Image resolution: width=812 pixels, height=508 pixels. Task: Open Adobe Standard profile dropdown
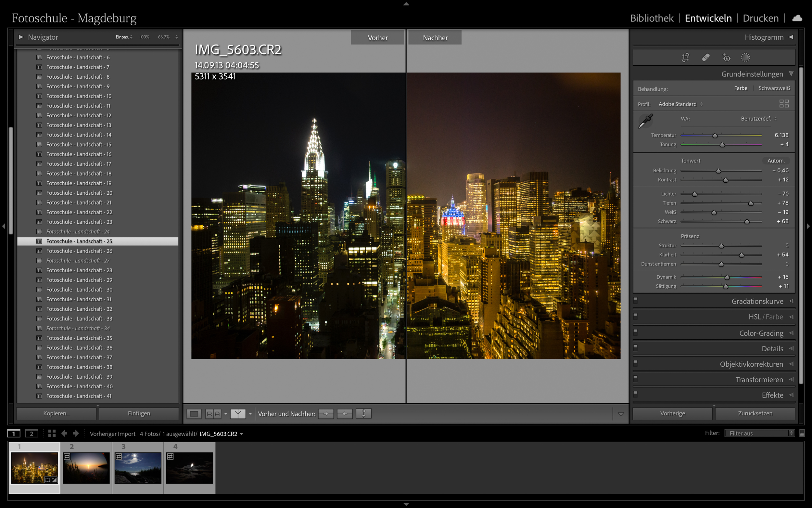coord(680,104)
